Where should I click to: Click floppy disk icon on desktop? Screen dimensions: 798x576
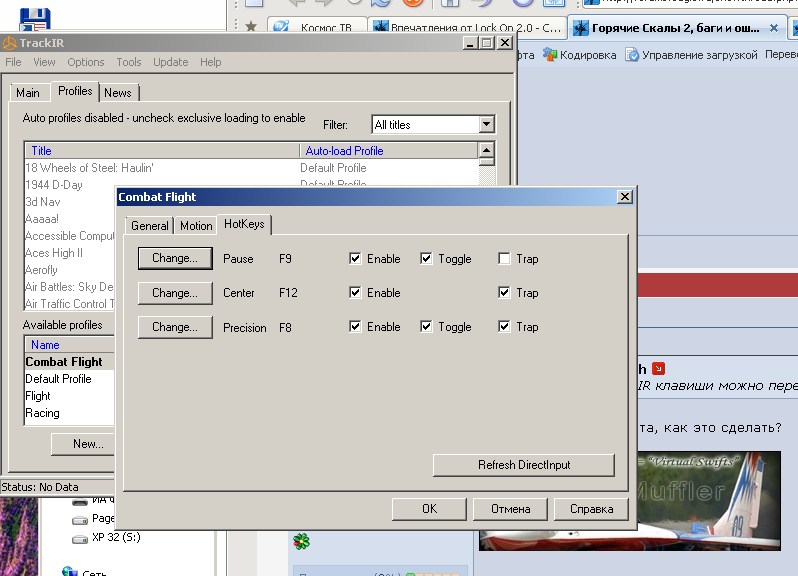coord(35,20)
